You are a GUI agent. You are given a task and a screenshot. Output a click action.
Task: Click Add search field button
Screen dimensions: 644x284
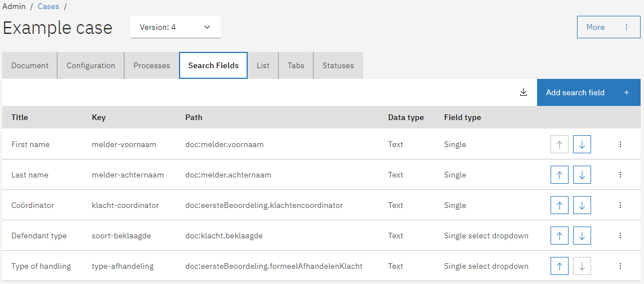pos(588,92)
